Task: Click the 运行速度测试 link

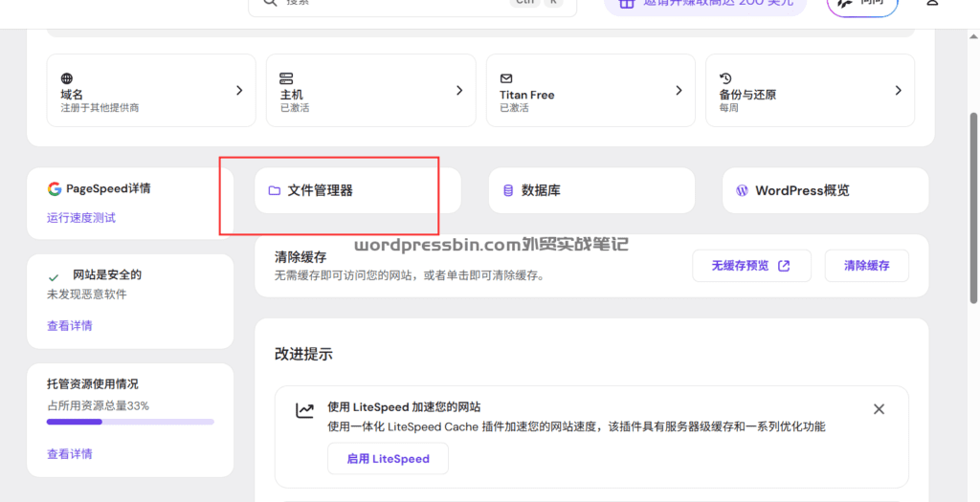Action: coord(81,218)
